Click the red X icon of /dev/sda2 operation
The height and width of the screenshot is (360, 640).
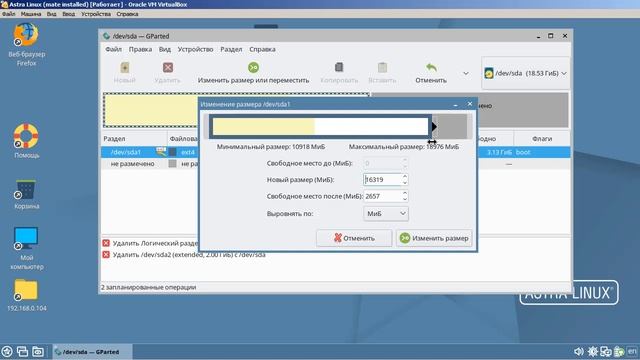coord(106,255)
